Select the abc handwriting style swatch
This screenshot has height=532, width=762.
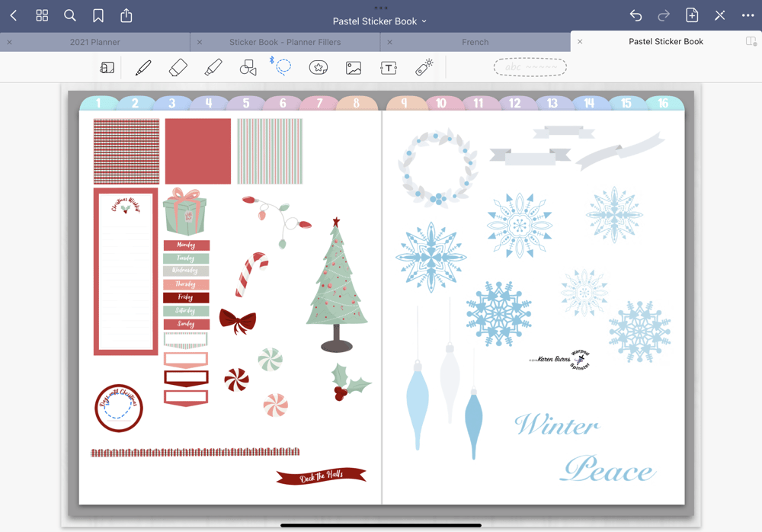pos(529,67)
